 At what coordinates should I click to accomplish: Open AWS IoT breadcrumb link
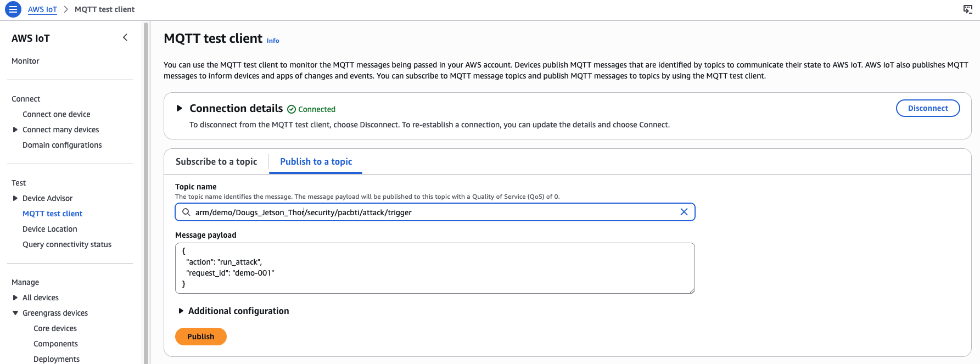click(x=42, y=9)
